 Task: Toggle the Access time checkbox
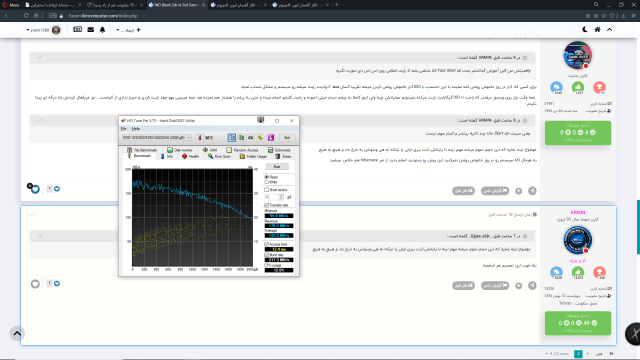[x=267, y=244]
